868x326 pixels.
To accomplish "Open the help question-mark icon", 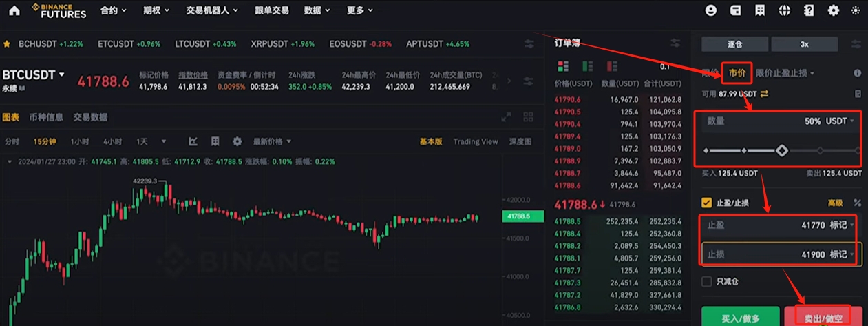I will pos(809,10).
